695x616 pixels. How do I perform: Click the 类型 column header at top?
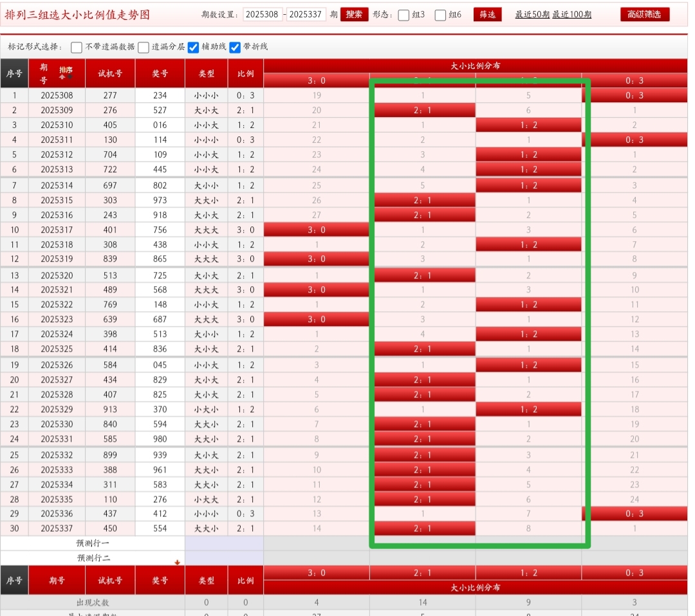(207, 73)
